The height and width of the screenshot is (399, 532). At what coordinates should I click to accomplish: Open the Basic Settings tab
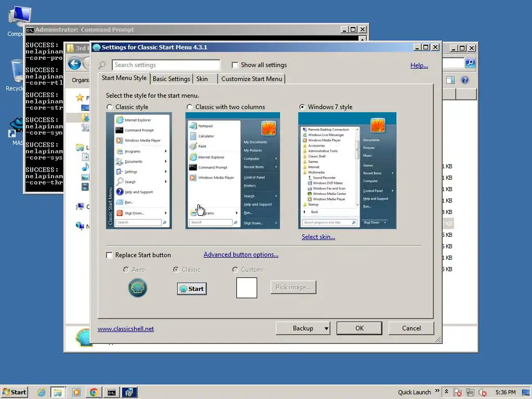click(x=171, y=79)
